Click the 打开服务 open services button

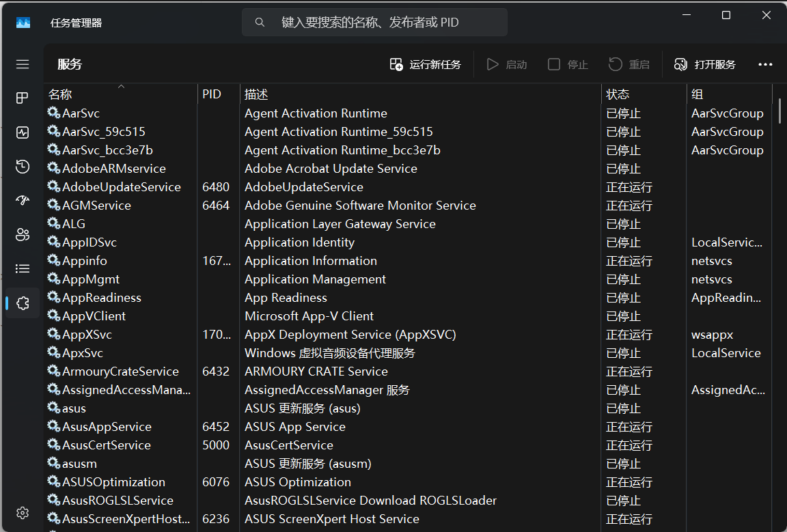tap(705, 64)
